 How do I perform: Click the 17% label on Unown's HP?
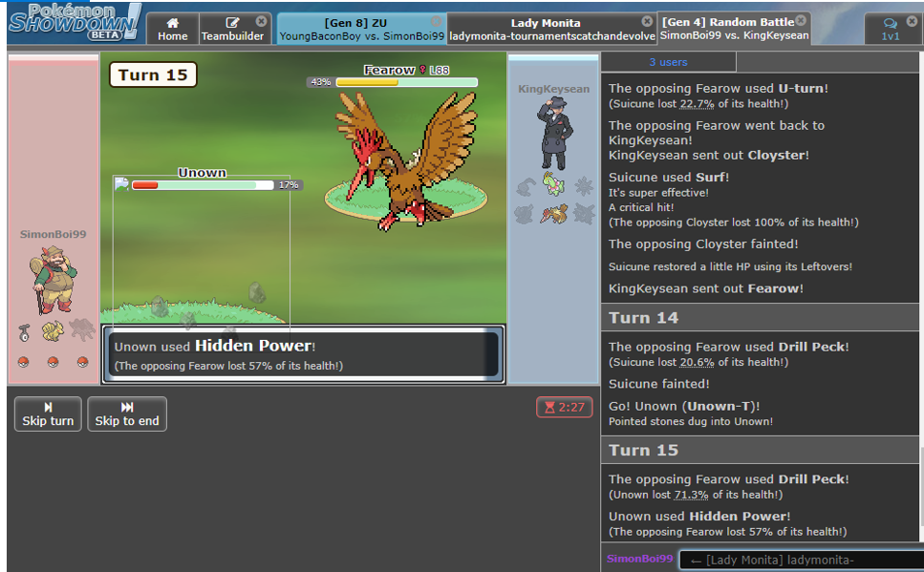coord(289,185)
